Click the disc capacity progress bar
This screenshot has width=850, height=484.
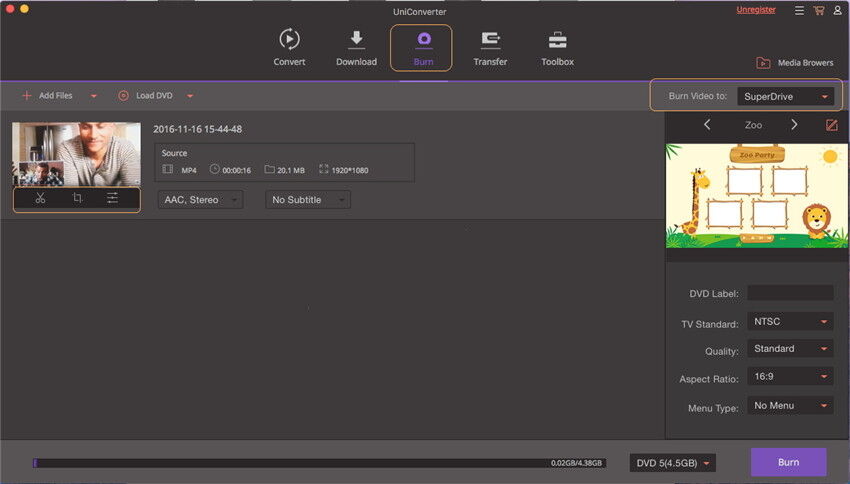pyautogui.click(x=319, y=463)
